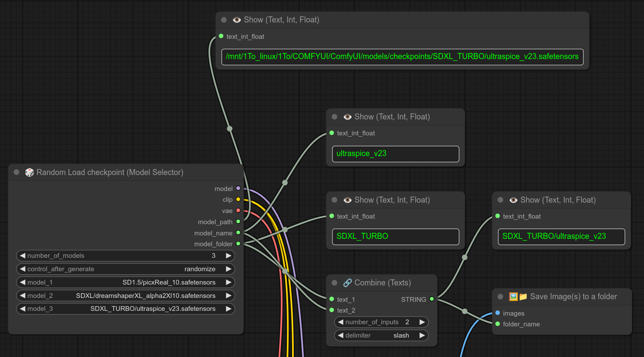Open the delimiter slash dropdown
Image resolution: width=644 pixels, height=357 pixels.
tap(381, 335)
